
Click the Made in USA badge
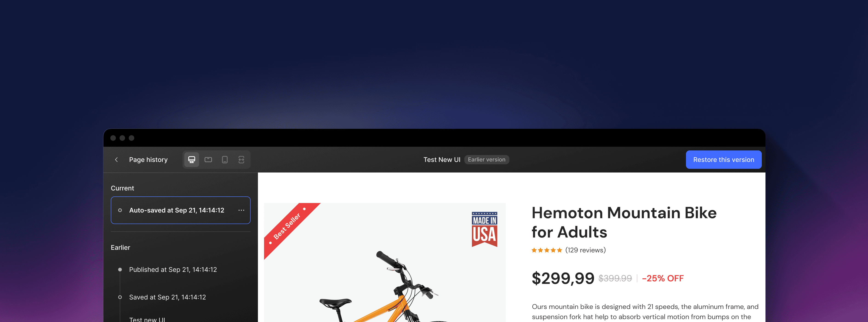click(x=485, y=229)
